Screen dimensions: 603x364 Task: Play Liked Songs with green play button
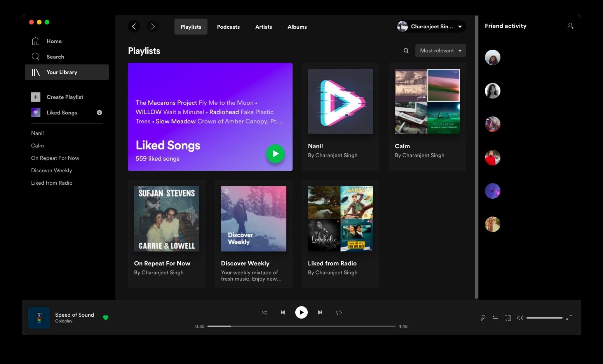point(275,154)
